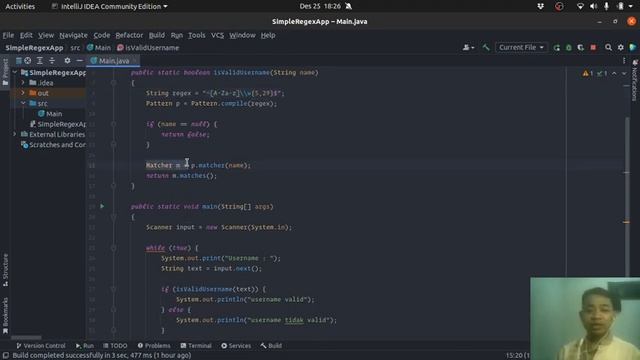Toggle the Project tool window side tab
This screenshot has height=360, width=640.
pyautogui.click(x=5, y=72)
